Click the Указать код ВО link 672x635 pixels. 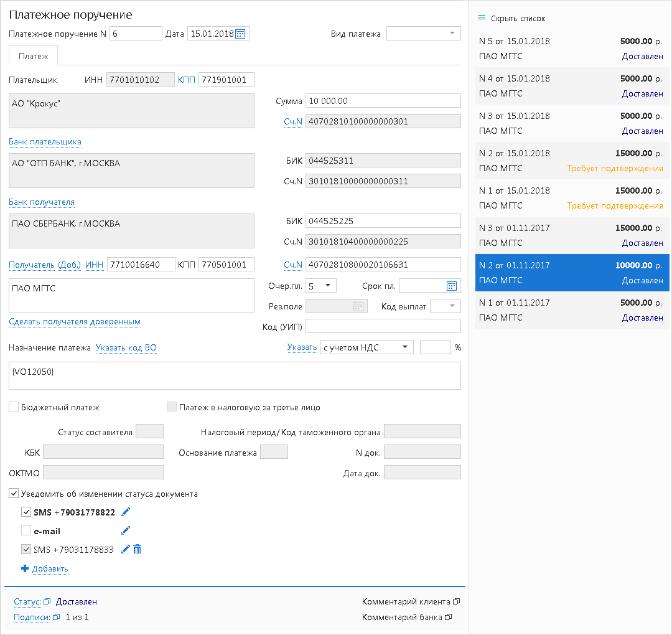pyautogui.click(x=126, y=348)
